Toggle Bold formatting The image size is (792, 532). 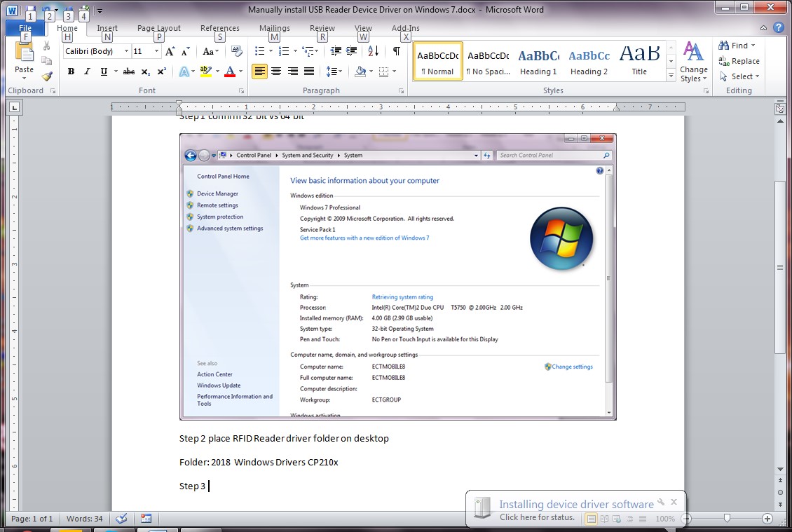pos(71,71)
